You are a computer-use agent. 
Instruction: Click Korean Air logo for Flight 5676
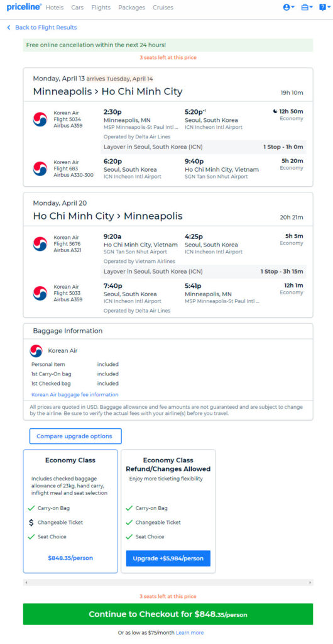point(40,243)
